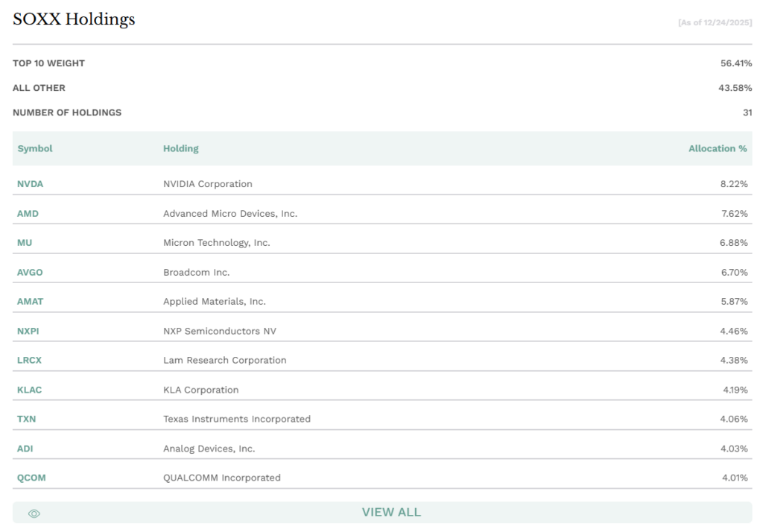This screenshot has height=532, width=763.
Task: Sort the table by the Symbol column header
Action: click(x=35, y=148)
